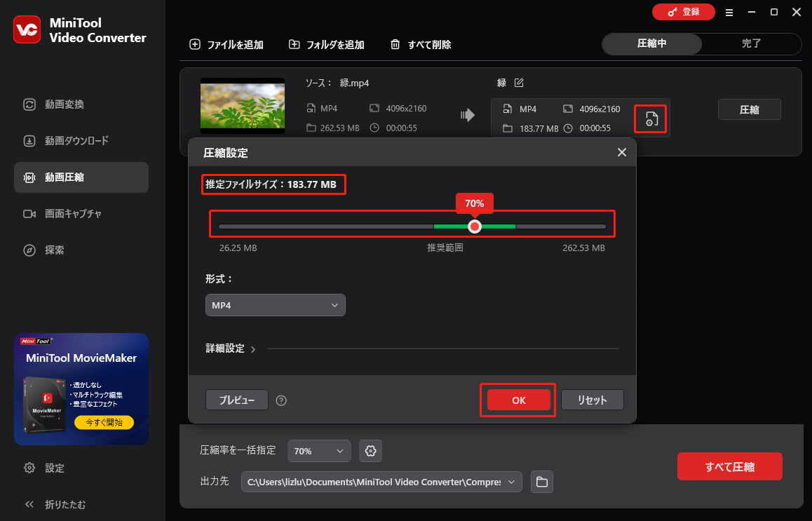
Task: Switch to the 圧縮中 tab
Action: pyautogui.click(x=651, y=43)
